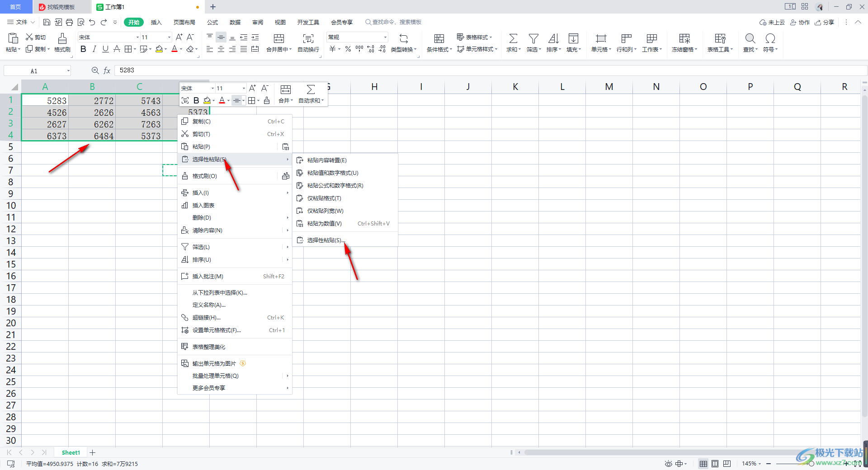Screen dimensions: 868x470
Task: Click 协作 collaborate button
Action: [800, 22]
